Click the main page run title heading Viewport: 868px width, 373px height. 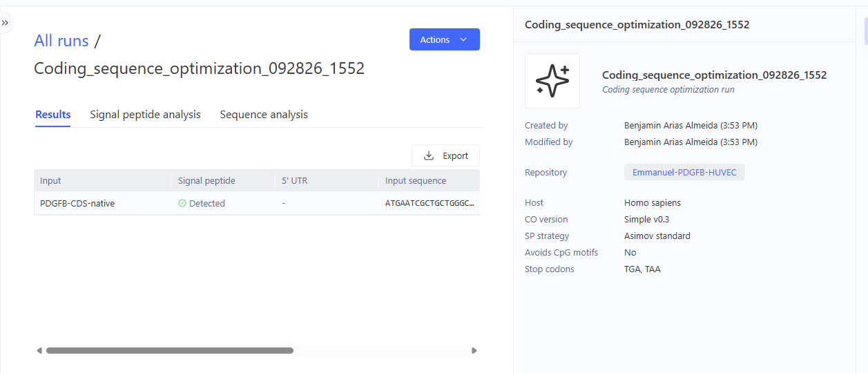200,69
